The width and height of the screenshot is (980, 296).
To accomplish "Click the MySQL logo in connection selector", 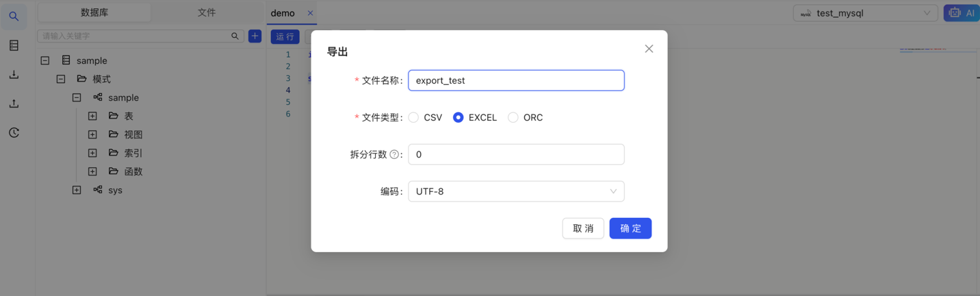I will tap(805, 13).
